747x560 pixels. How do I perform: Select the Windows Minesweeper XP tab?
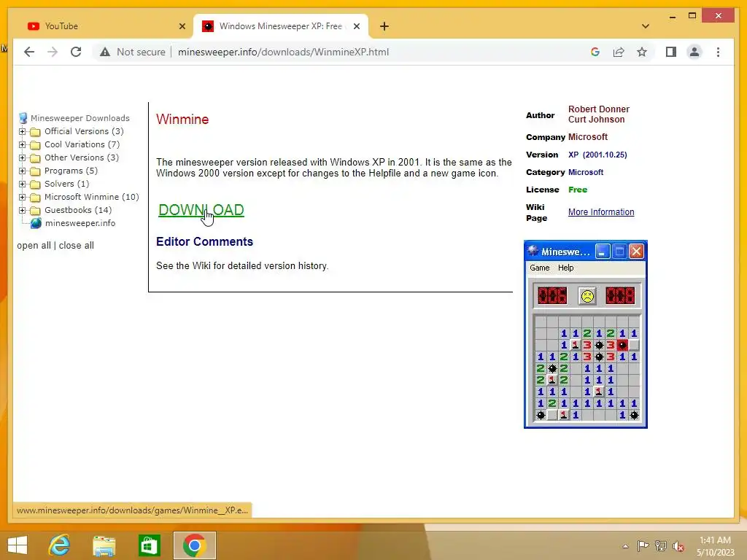[x=281, y=26]
